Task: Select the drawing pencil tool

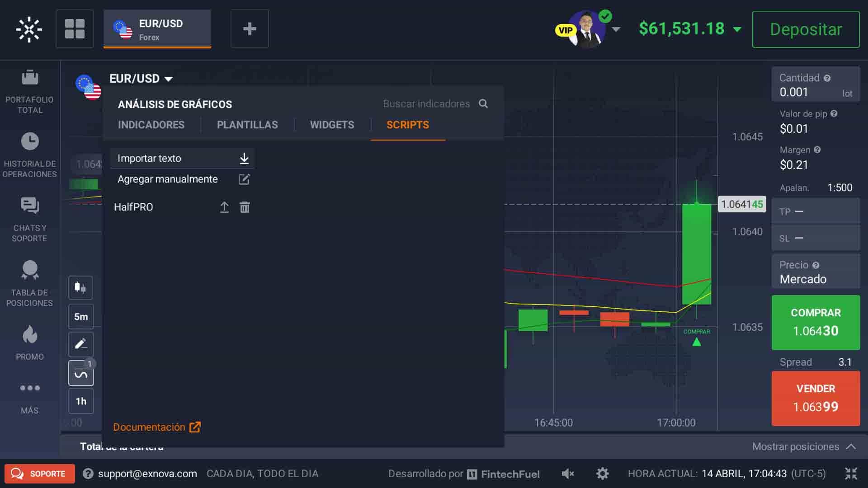Action: (x=80, y=344)
